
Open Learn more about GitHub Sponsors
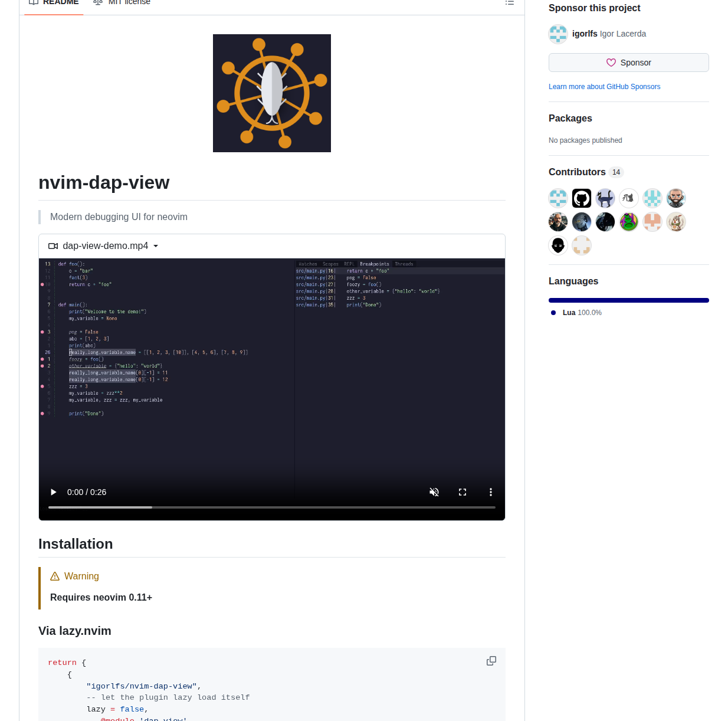[604, 87]
